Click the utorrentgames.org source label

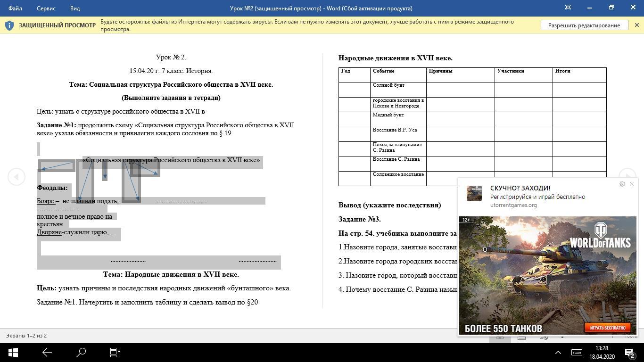point(513,205)
